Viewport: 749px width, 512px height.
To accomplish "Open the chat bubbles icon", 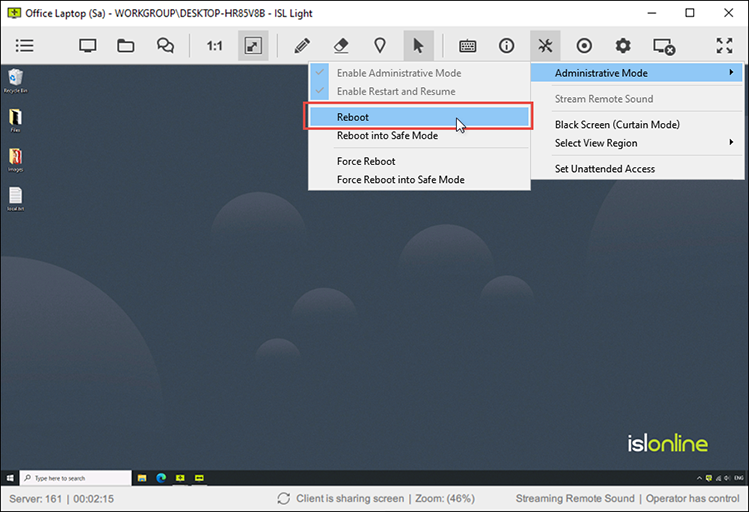I will (165, 45).
